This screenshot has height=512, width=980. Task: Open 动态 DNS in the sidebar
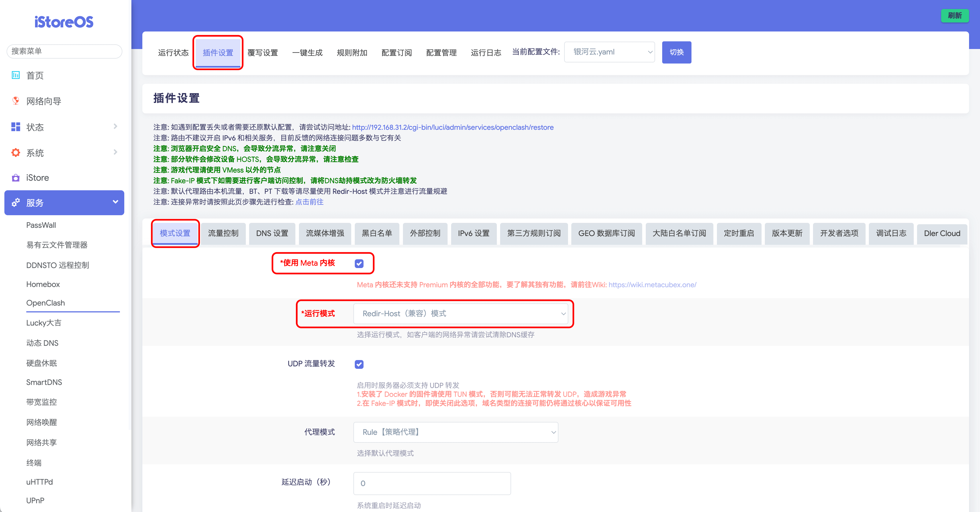click(x=42, y=343)
